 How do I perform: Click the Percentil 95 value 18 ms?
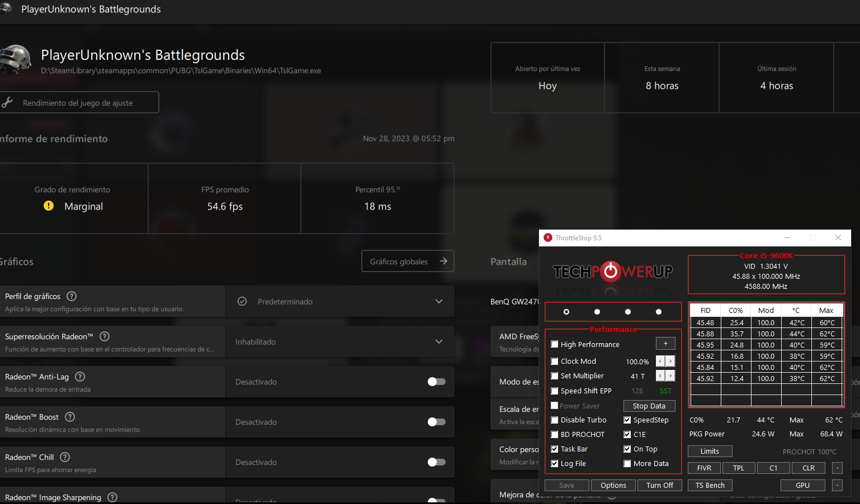[378, 206]
